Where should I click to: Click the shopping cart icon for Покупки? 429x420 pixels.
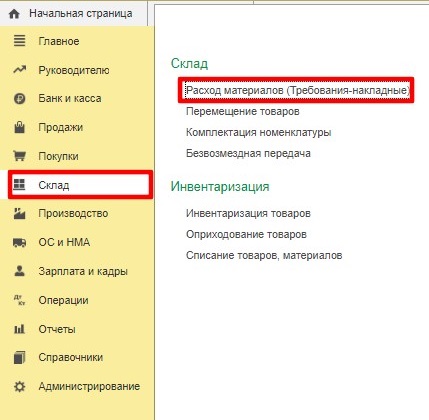[x=19, y=156]
